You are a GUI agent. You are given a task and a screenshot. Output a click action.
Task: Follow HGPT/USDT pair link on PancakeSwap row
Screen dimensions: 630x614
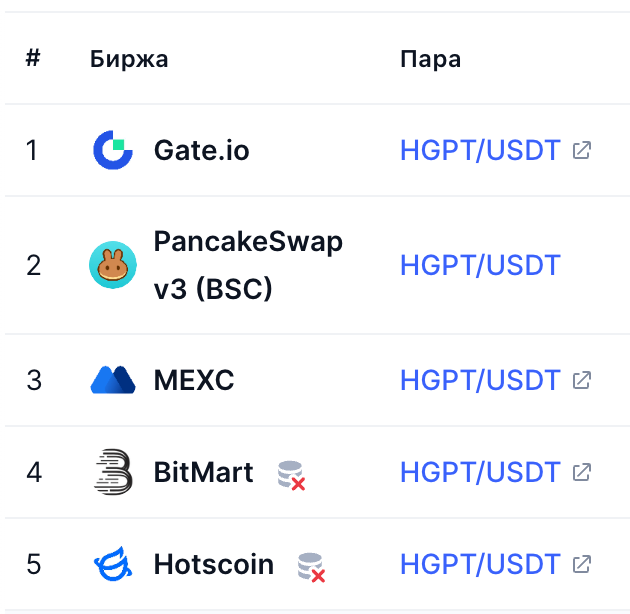480,265
